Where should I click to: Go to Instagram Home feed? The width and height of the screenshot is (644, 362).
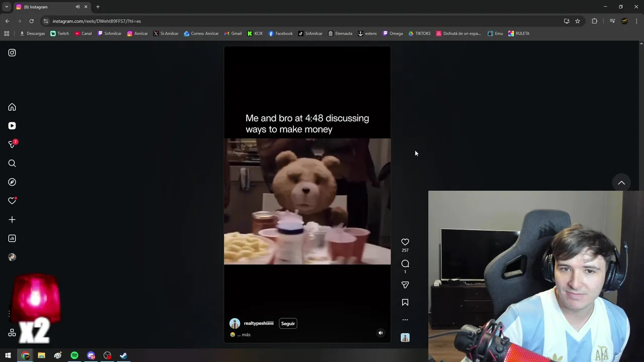click(x=12, y=107)
